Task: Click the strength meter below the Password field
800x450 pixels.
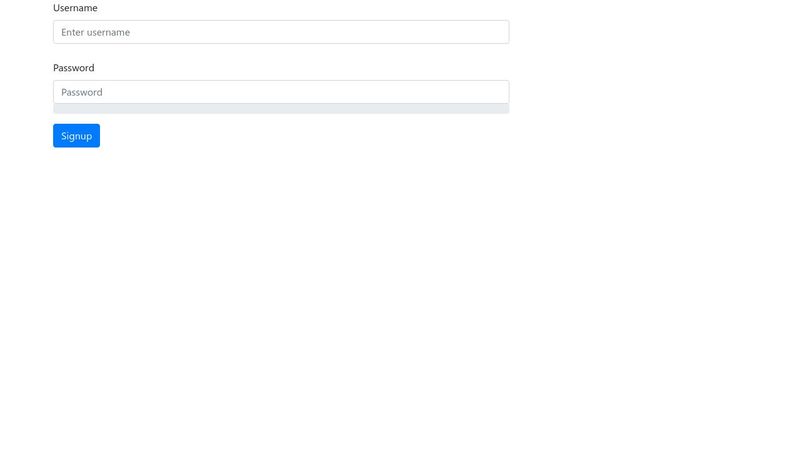Action: coord(281,109)
